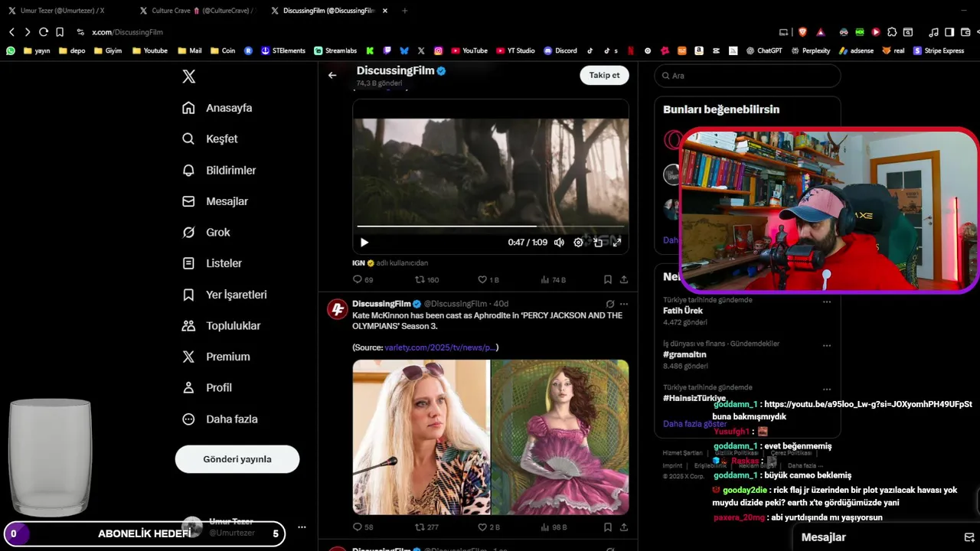Play the video in the IGN post
980x551 pixels.
coord(364,243)
